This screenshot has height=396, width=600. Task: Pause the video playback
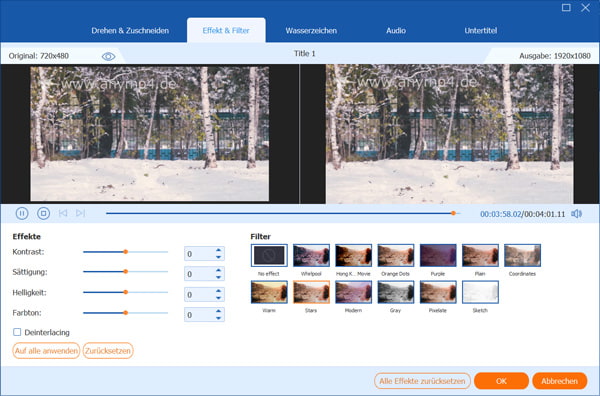pos(22,213)
